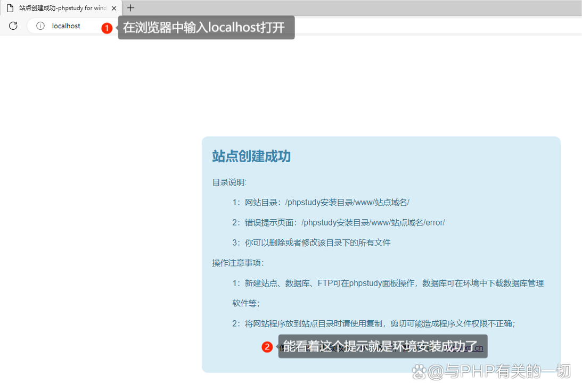Click the line about 新建站点、数据库、FTP
Image resolution: width=582 pixels, height=392 pixels.
[x=388, y=283]
